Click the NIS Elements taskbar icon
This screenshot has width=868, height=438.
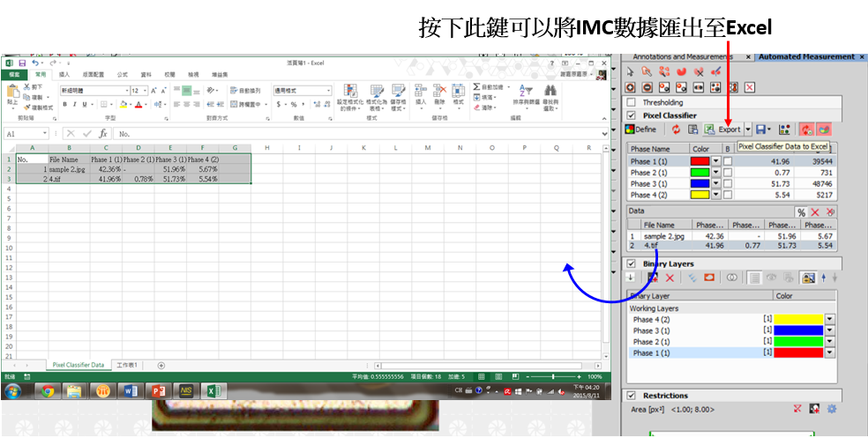tap(185, 391)
